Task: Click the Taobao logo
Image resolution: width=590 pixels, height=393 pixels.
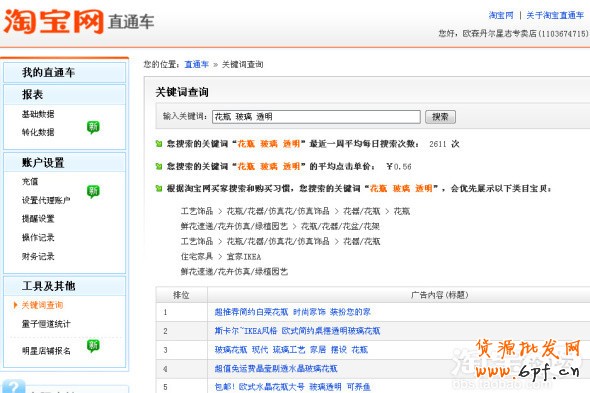Action: (x=54, y=21)
